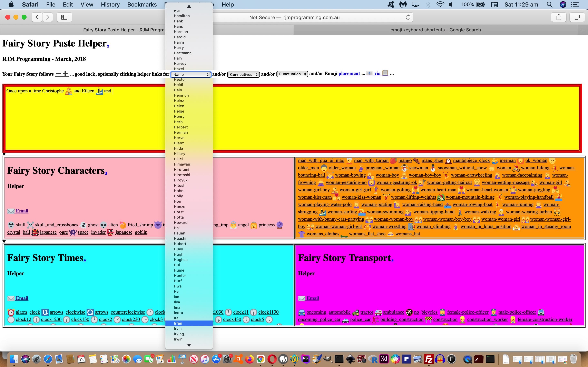This screenshot has height=367, width=588.
Task: Click the show tab overview icon
Action: 577,17
